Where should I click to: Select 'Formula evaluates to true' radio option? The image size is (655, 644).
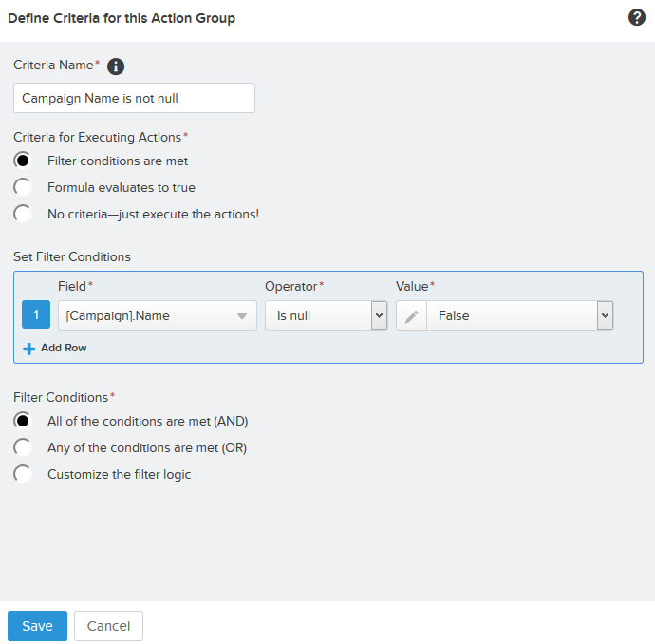[x=23, y=187]
